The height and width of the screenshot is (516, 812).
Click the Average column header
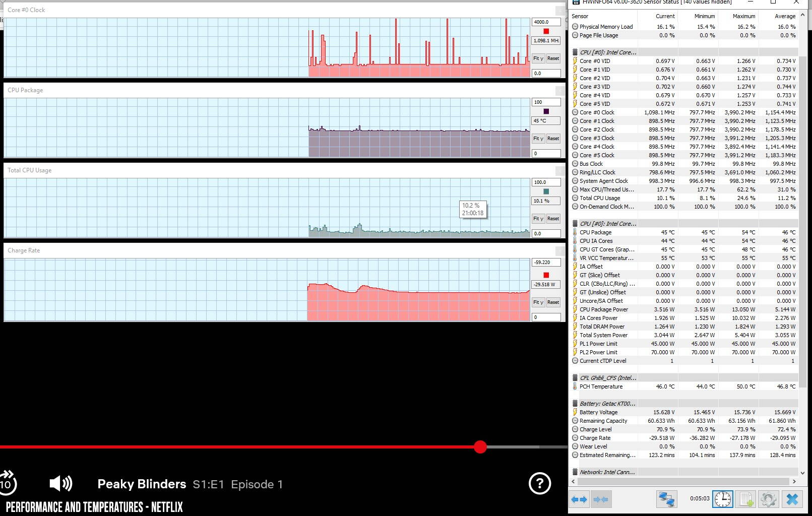pos(778,16)
